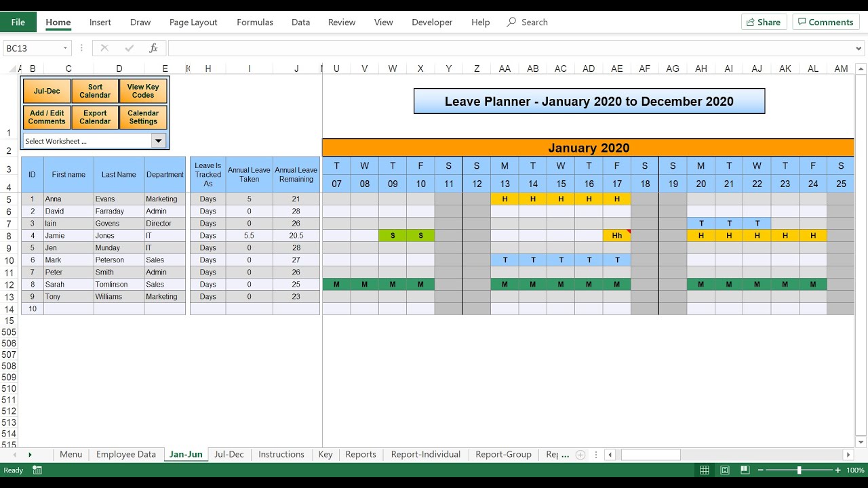The image size is (868, 488).
Task: Click the Leave Planner title box
Action: tap(589, 101)
